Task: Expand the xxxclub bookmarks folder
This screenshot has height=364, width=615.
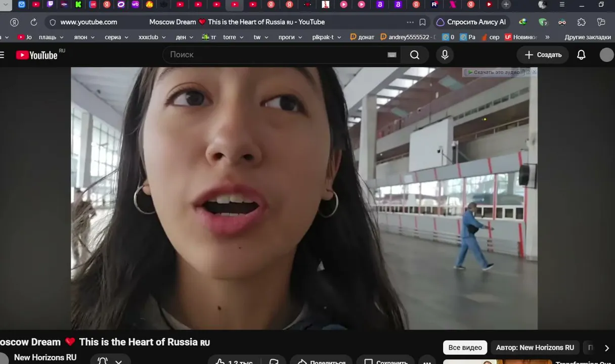Action: [x=152, y=37]
